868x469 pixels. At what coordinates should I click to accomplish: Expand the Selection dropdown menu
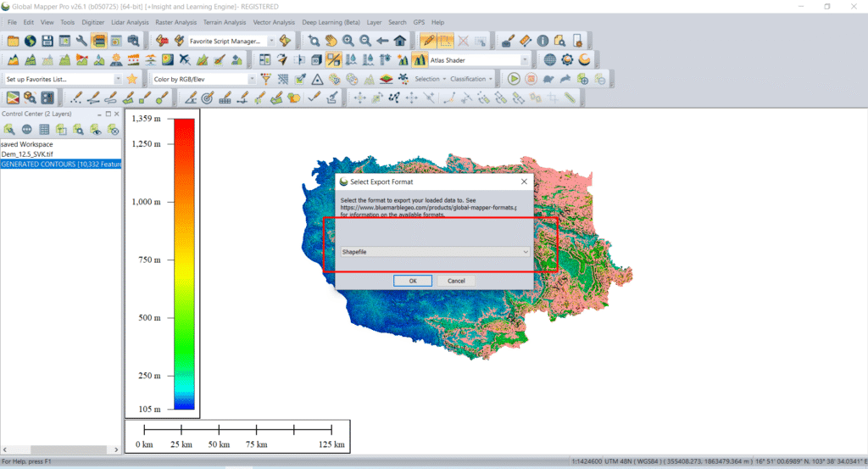(430, 79)
